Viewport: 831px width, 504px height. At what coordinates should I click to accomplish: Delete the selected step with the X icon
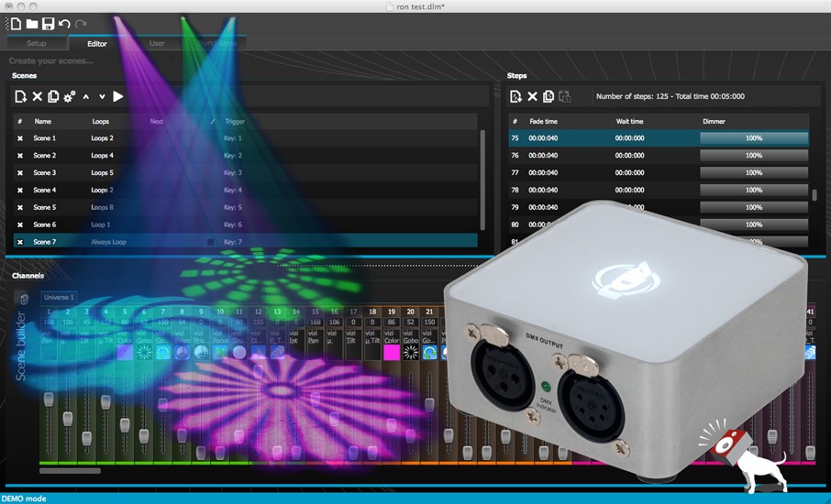coord(532,96)
